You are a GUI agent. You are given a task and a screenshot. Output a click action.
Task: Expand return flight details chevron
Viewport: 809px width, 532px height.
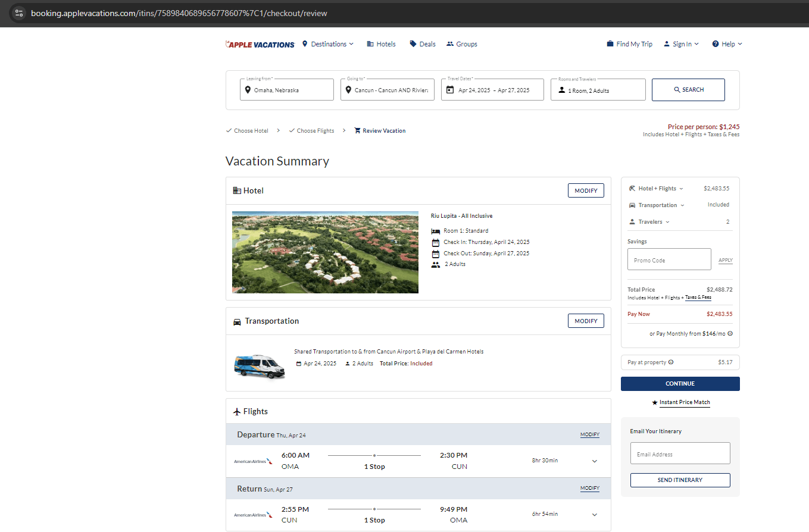click(594, 515)
